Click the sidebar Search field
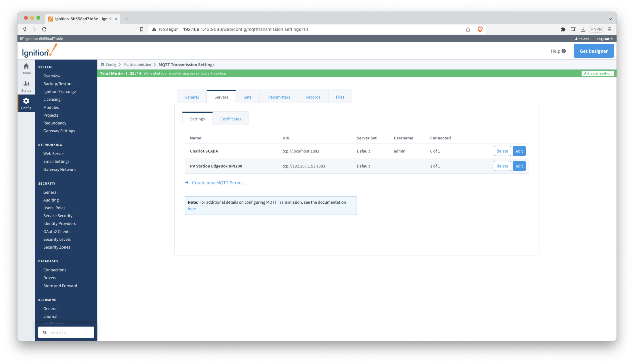 click(x=69, y=332)
